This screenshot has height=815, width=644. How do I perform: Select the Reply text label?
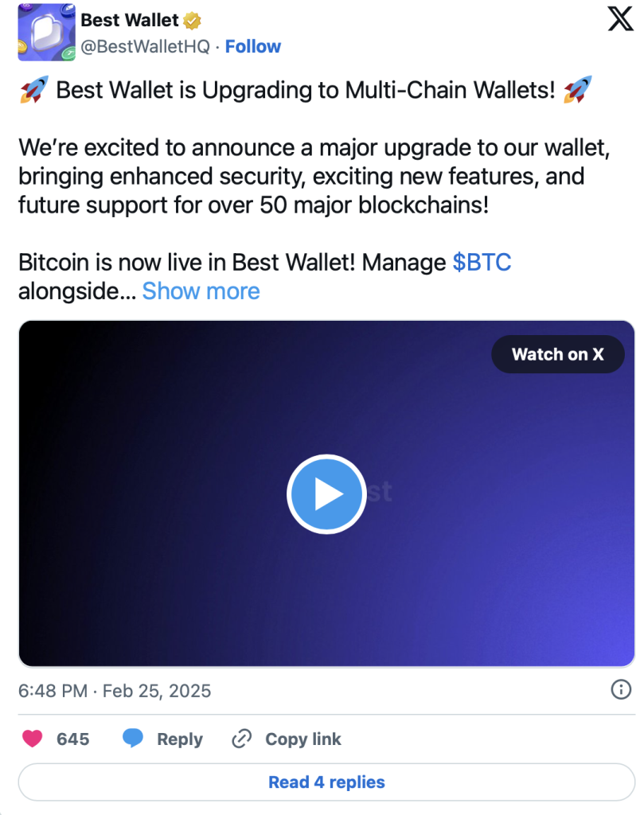[180, 739]
